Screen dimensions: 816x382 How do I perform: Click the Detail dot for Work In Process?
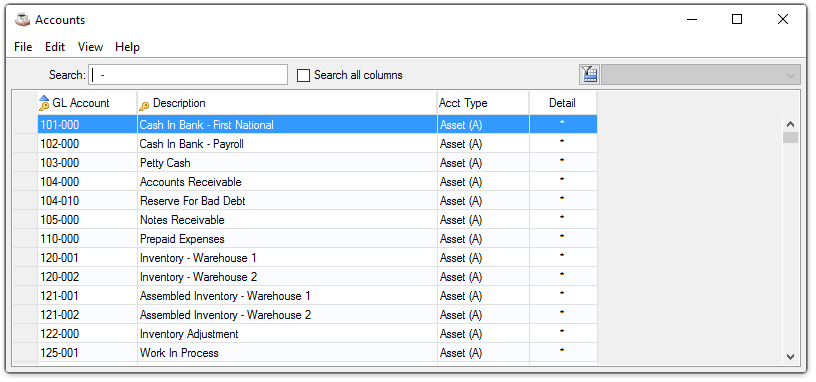(562, 350)
